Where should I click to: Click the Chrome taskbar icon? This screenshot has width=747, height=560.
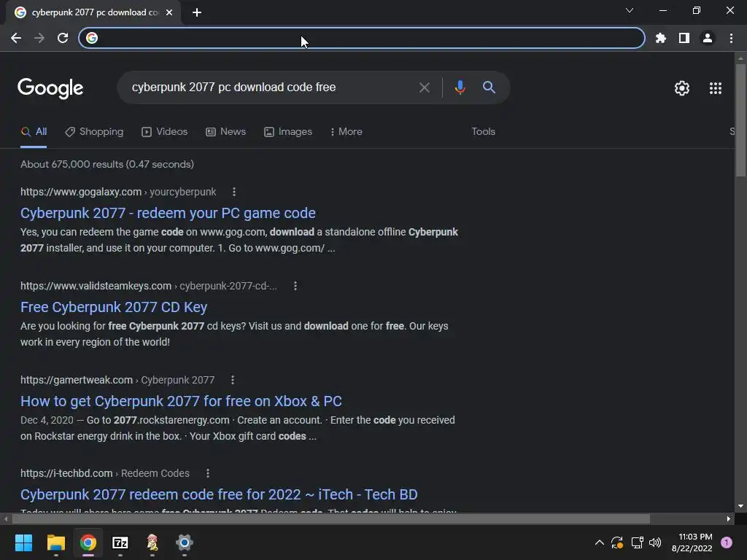88,542
